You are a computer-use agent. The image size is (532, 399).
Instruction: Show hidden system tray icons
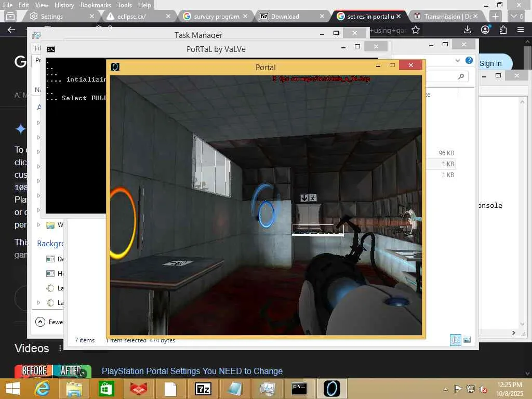(445, 389)
